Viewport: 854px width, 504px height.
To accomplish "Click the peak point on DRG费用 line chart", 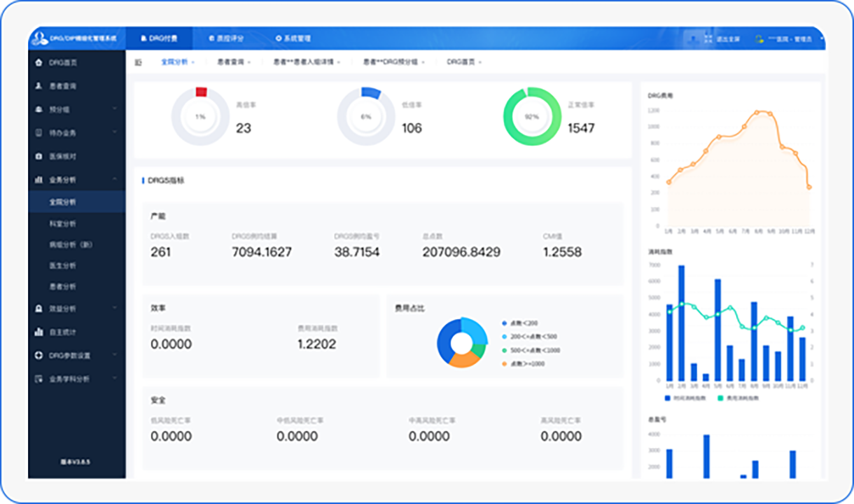I will click(x=757, y=112).
